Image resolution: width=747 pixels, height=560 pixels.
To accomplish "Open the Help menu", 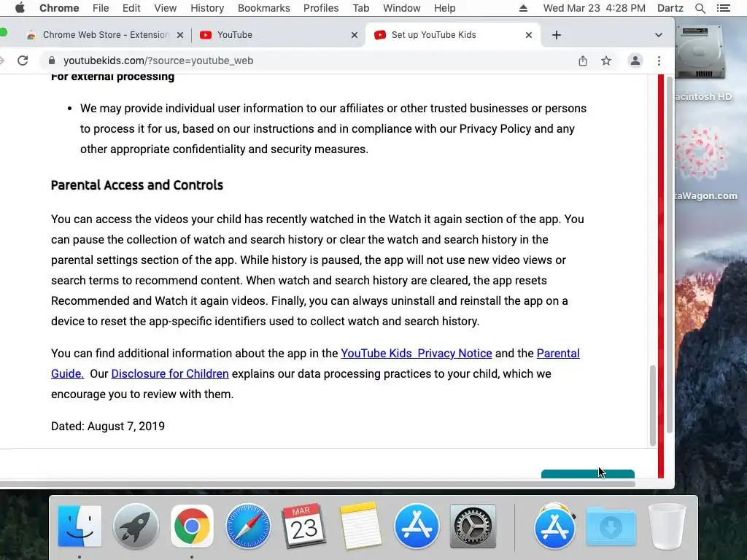I will tap(444, 8).
